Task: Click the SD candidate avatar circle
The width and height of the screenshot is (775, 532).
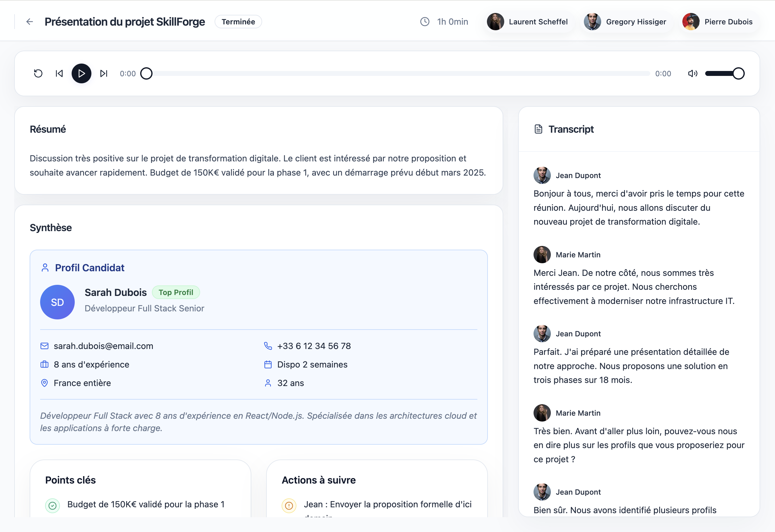Action: click(x=57, y=302)
